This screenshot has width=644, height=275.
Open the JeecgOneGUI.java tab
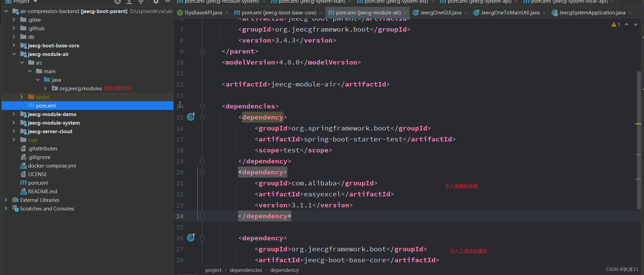click(x=441, y=13)
